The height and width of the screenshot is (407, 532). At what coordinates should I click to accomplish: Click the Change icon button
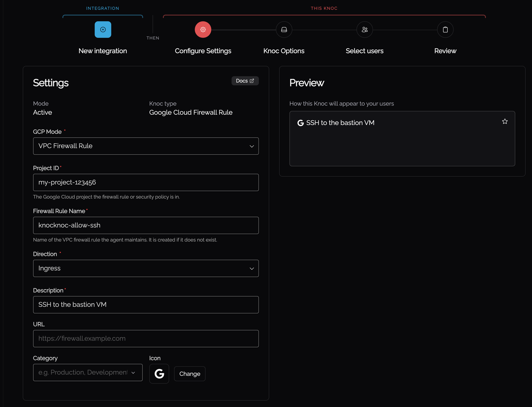[x=190, y=374]
